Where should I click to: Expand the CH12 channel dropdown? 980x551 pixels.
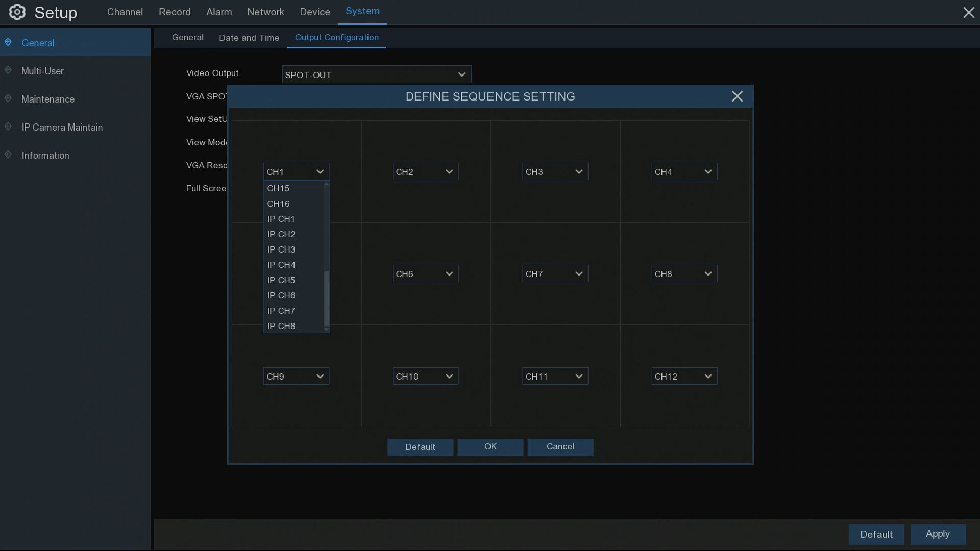click(684, 377)
